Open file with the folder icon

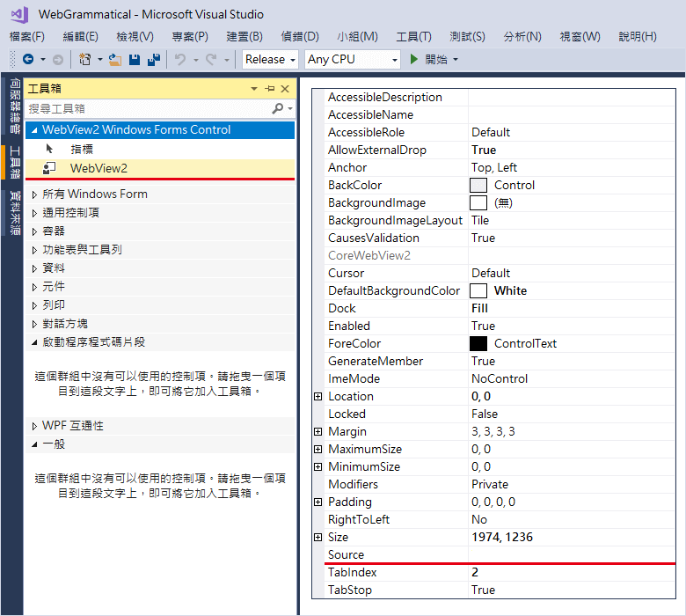click(x=115, y=60)
